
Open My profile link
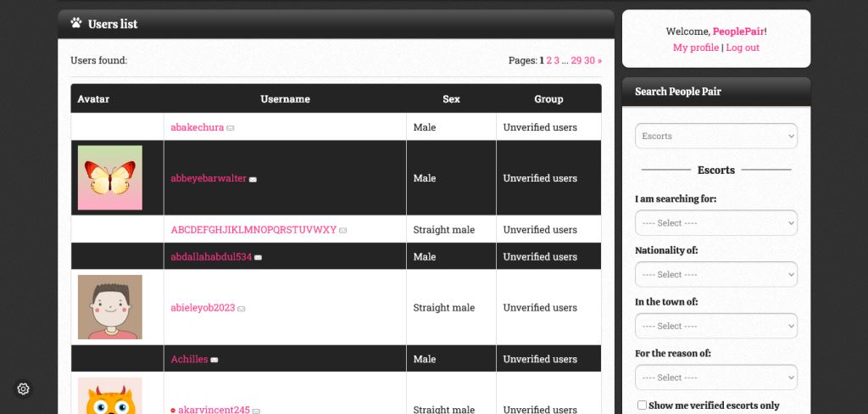click(695, 48)
